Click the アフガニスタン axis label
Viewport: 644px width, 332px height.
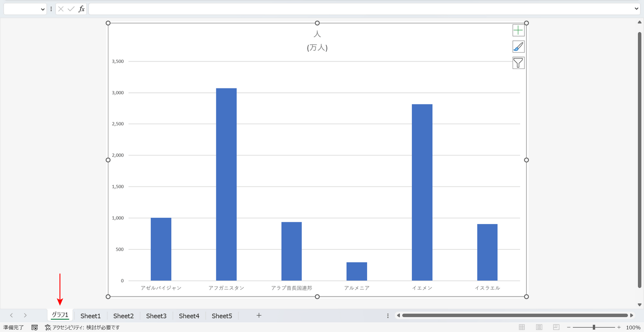226,288
